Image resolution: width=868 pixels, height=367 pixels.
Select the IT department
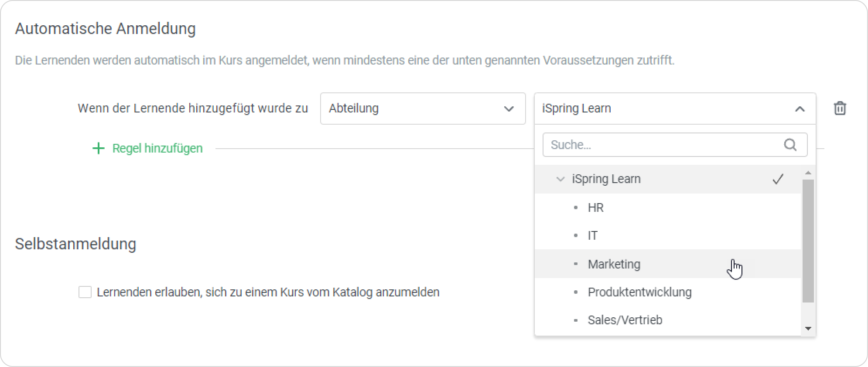pos(592,236)
